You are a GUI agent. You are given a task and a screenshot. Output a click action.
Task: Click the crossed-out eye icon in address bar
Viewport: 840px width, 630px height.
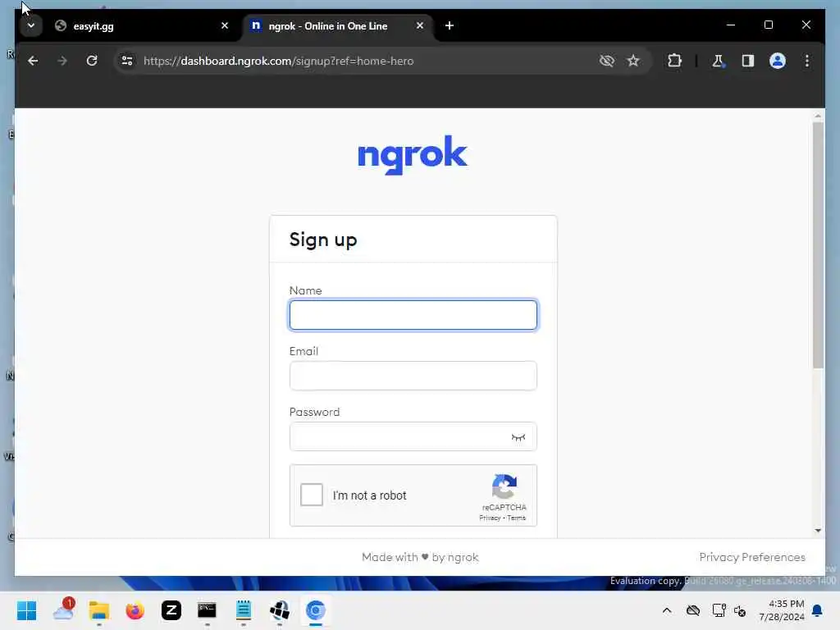tap(606, 61)
